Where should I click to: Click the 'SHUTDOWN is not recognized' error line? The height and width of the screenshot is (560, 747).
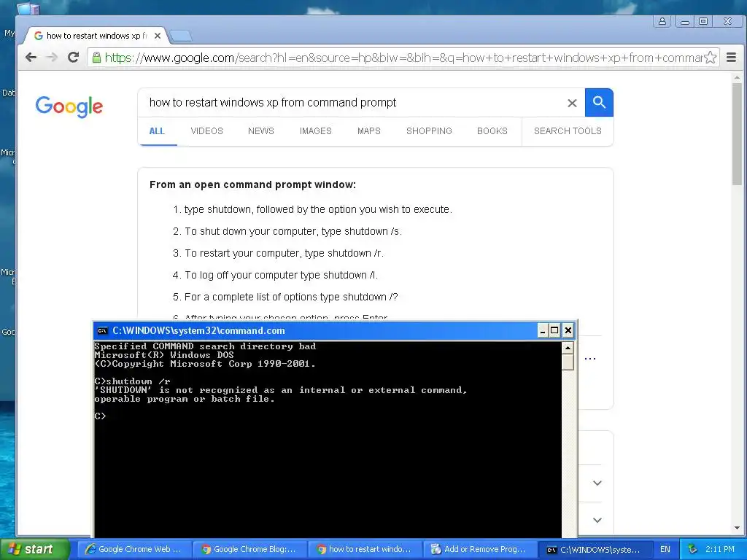click(281, 391)
